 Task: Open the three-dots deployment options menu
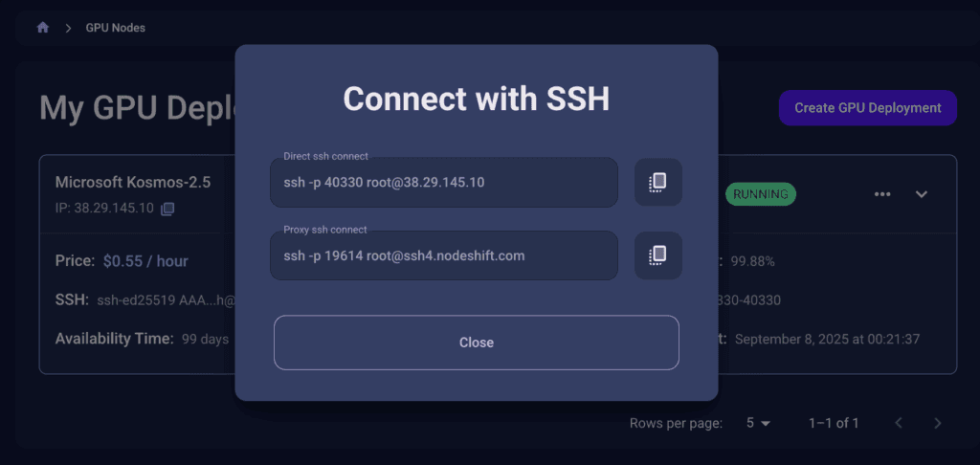[x=882, y=193]
